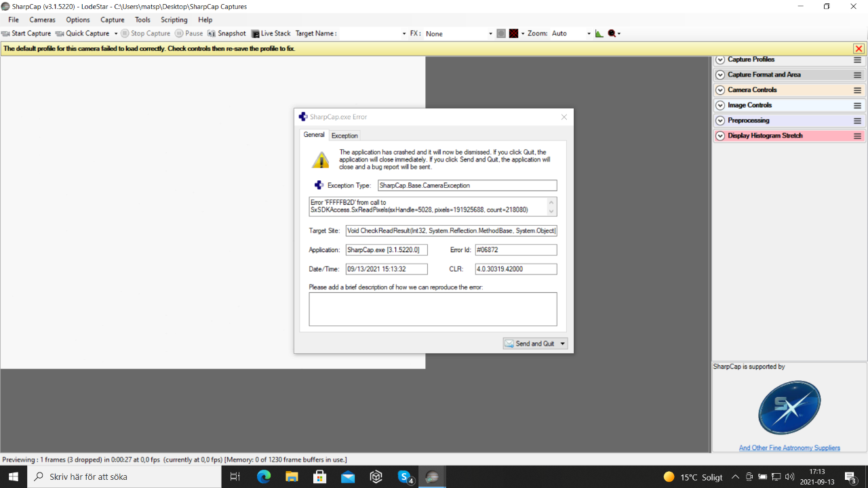868x488 pixels.
Task: Click the Windows taskbar search box
Action: click(124, 476)
